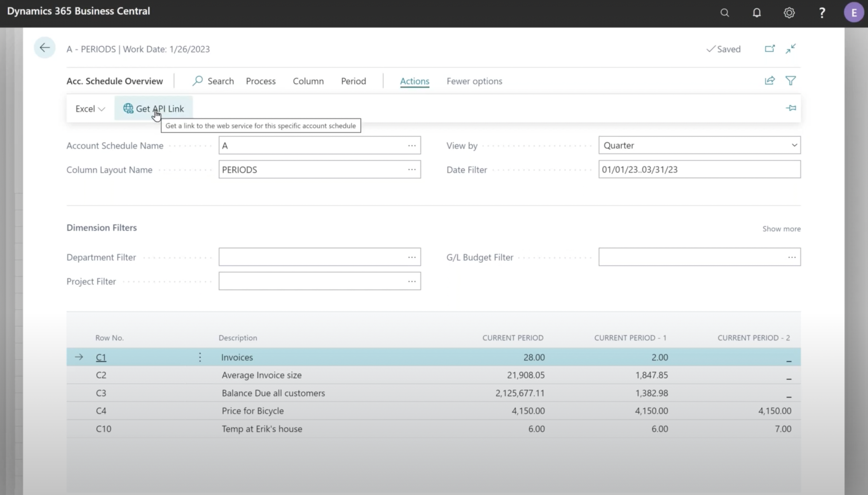Collapse the page with shrink arrows icon

791,49
